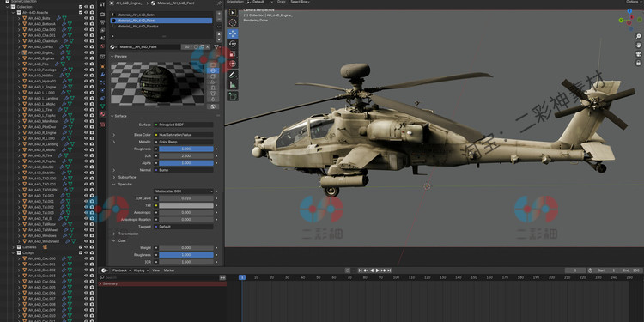Open the Playback menu in timeline

pos(122,270)
